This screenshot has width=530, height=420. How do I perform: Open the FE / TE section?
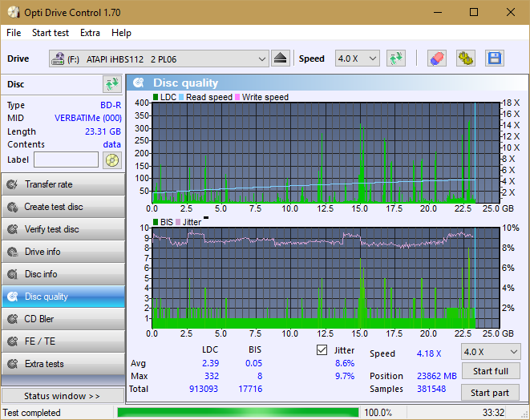(63, 341)
